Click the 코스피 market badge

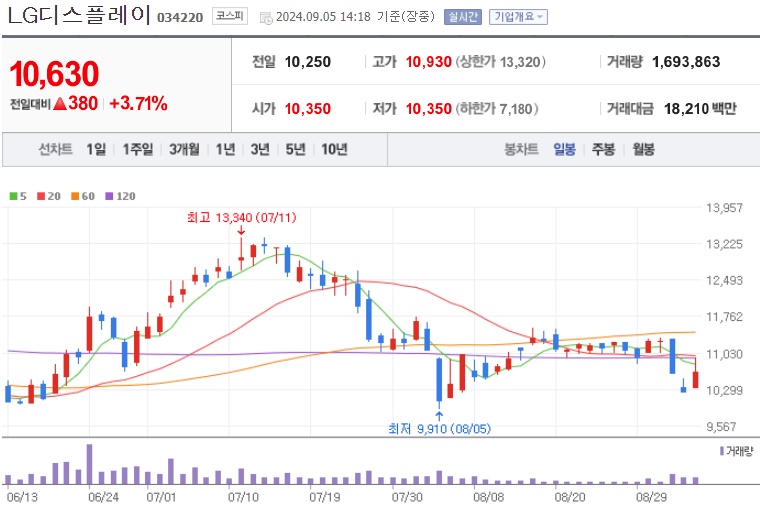click(230, 16)
